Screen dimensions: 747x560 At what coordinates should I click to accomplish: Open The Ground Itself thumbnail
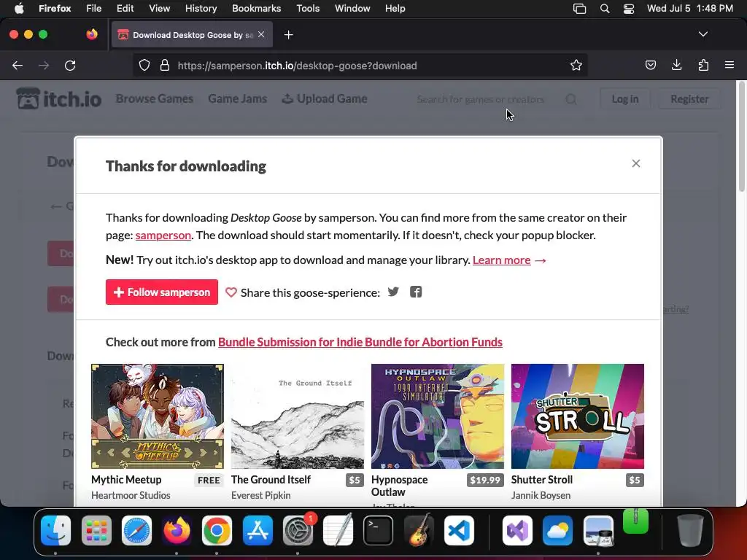point(298,416)
